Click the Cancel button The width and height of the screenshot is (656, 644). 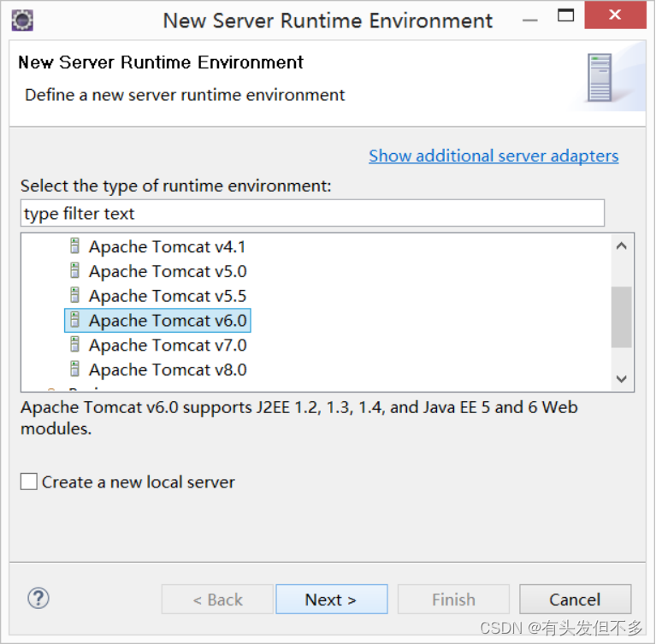click(x=576, y=600)
